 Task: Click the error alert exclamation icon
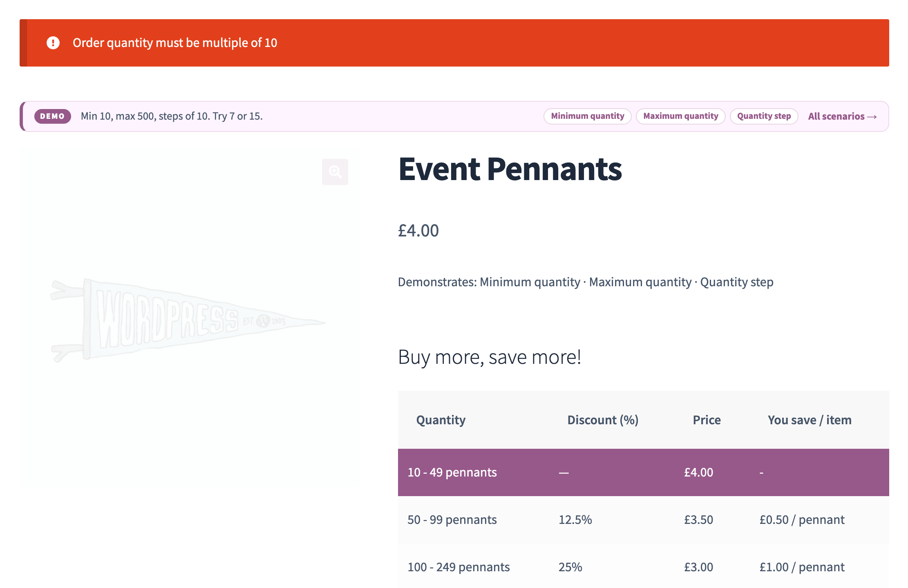(53, 42)
